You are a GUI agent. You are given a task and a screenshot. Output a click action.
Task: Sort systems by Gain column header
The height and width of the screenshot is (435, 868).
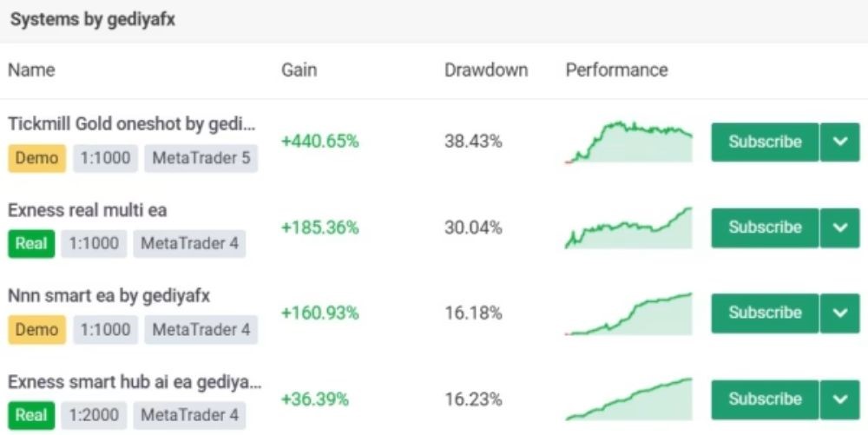[x=299, y=70]
